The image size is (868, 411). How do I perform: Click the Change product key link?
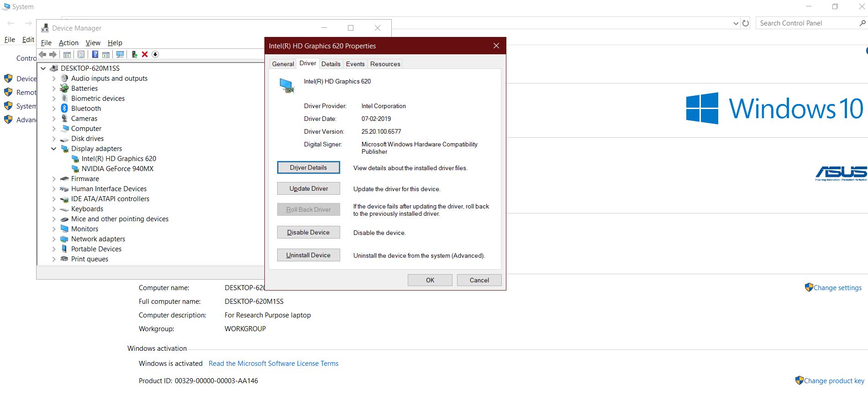click(834, 381)
